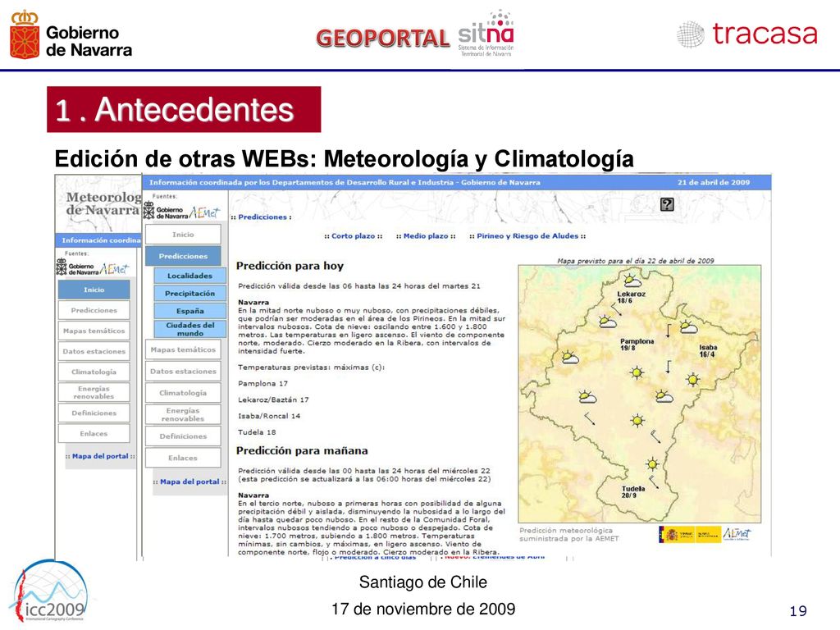Open the Localidades submenu item
Viewport: 840px width, 630px height.
point(189,276)
